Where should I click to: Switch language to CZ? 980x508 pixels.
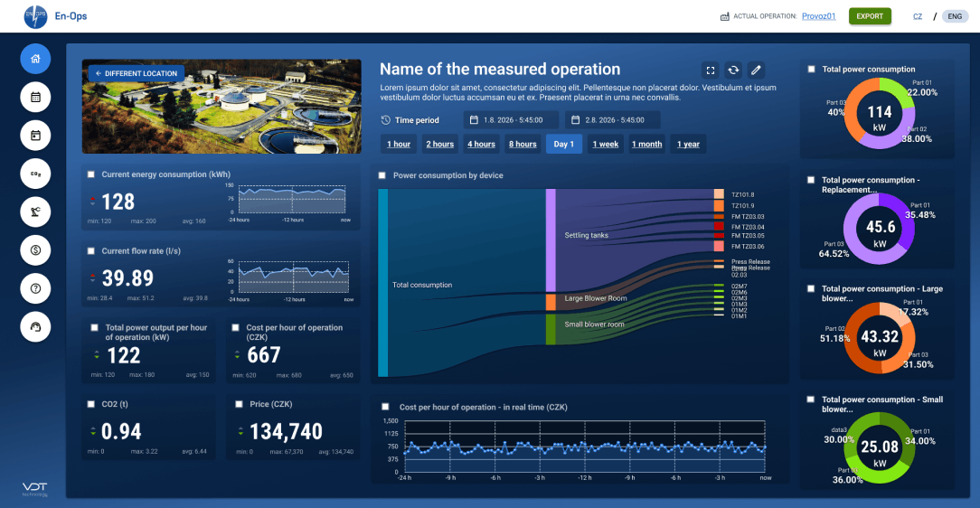point(918,17)
